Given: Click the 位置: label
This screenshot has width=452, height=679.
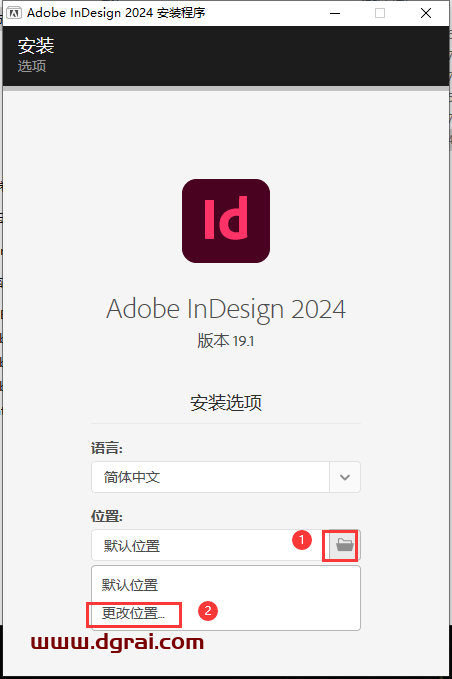Looking at the screenshot, I should 107,516.
